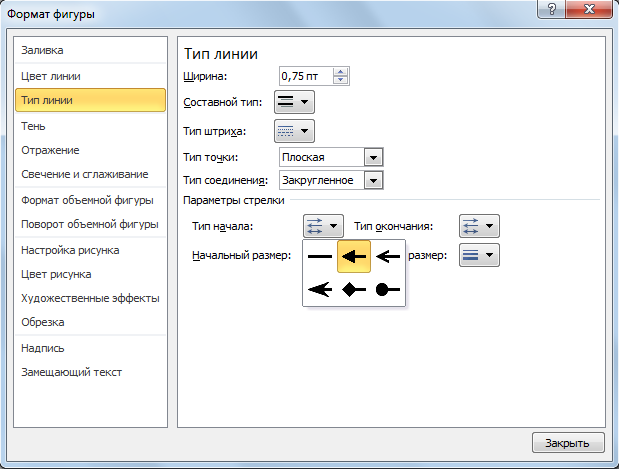Open Свечение и сглаживание section

(x=90, y=174)
